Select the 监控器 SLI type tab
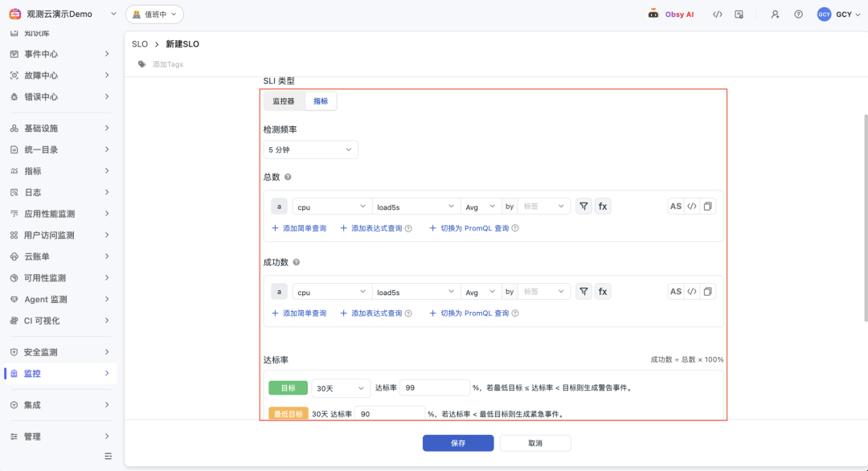Image resolution: width=868 pixels, height=471 pixels. [x=284, y=101]
